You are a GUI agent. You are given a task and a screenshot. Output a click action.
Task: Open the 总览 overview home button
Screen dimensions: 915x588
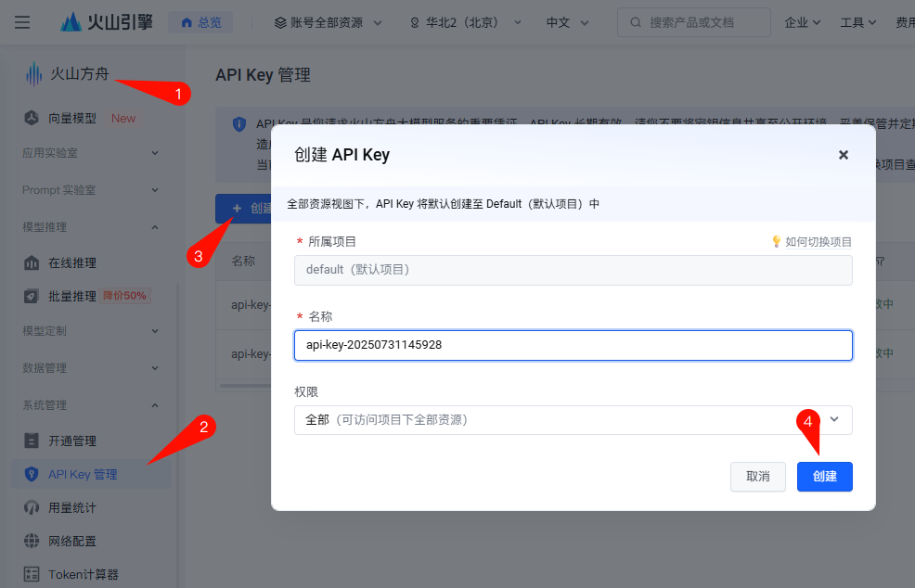coord(200,23)
